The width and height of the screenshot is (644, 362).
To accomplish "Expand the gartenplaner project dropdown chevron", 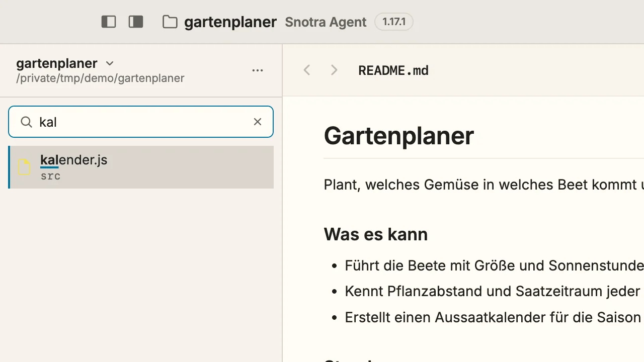I will (x=110, y=63).
